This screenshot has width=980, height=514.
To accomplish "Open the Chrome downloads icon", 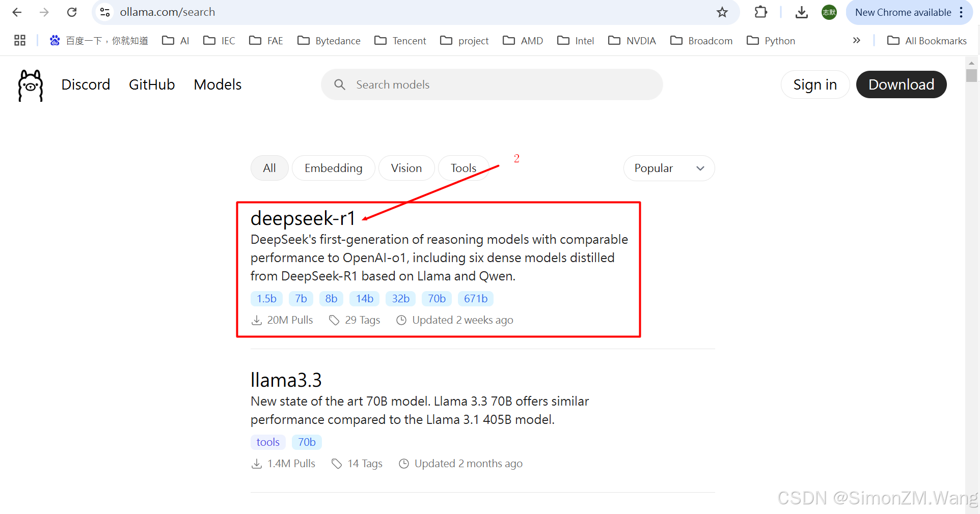I will (802, 12).
